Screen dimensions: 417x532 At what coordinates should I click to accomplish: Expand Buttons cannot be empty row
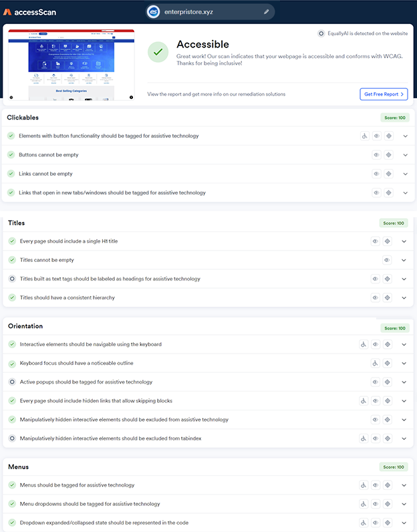[x=405, y=155]
